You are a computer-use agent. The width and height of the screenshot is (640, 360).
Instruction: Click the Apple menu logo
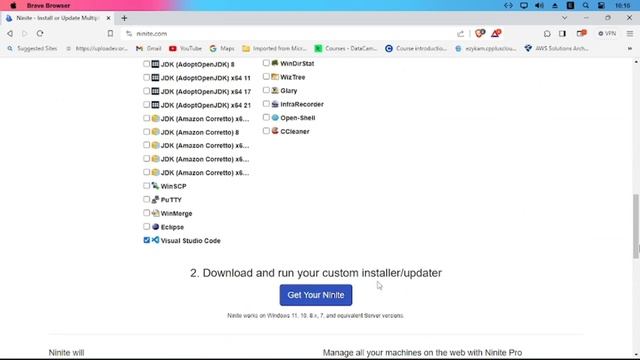[x=13, y=5]
